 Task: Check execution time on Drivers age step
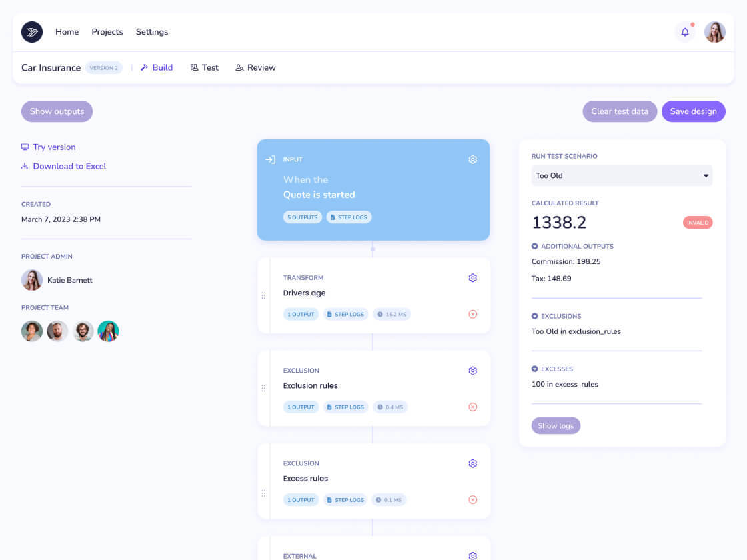coord(392,314)
